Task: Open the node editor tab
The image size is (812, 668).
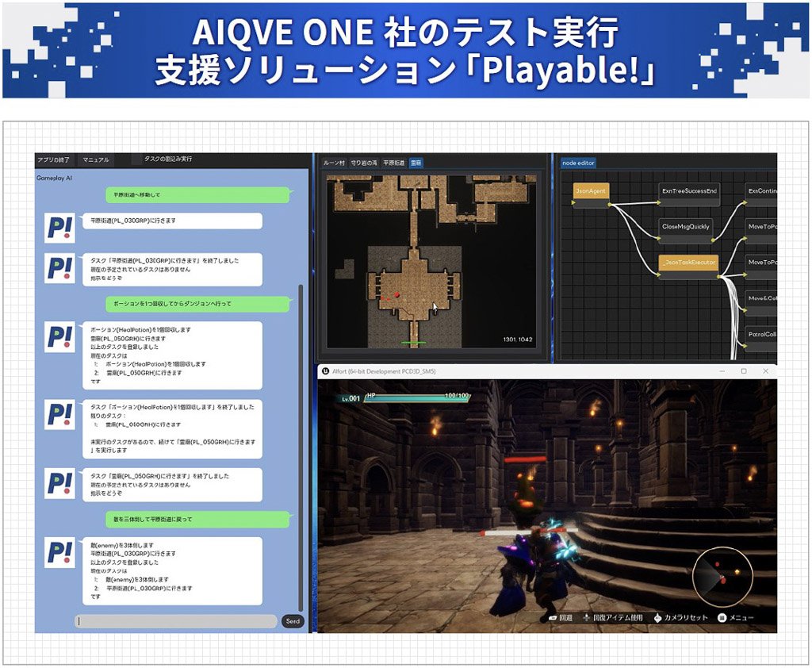Action: click(578, 163)
